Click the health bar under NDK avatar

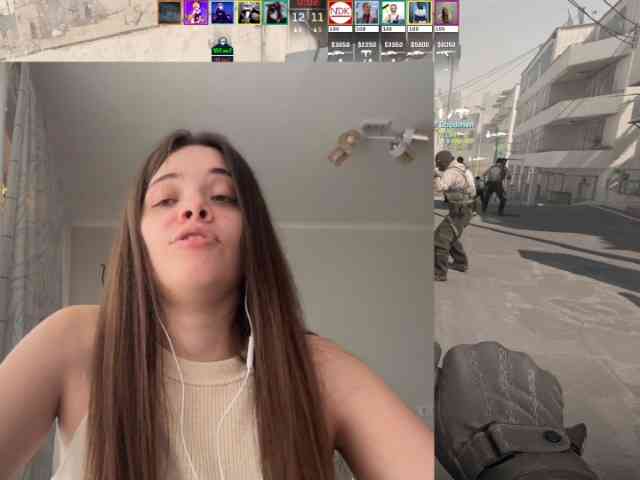pos(340,29)
